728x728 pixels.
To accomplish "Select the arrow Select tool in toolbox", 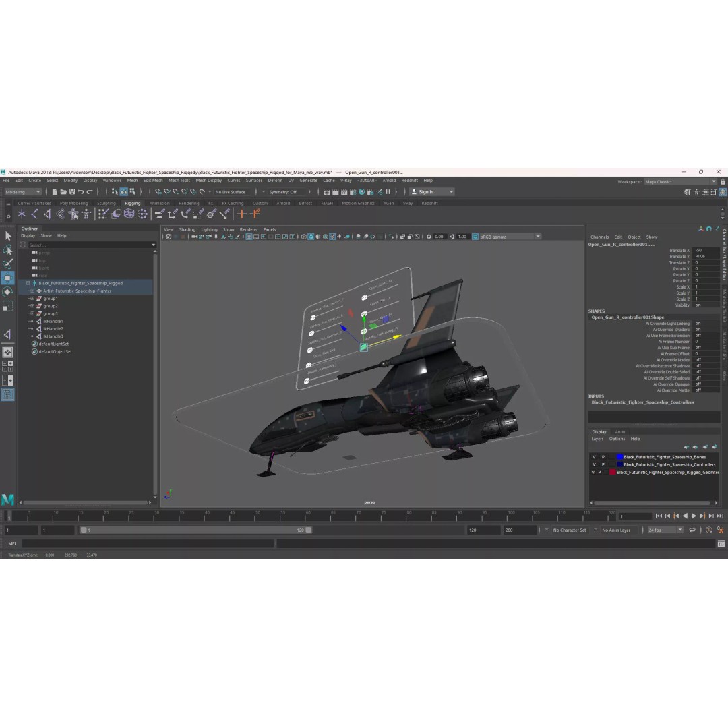I will click(x=8, y=236).
